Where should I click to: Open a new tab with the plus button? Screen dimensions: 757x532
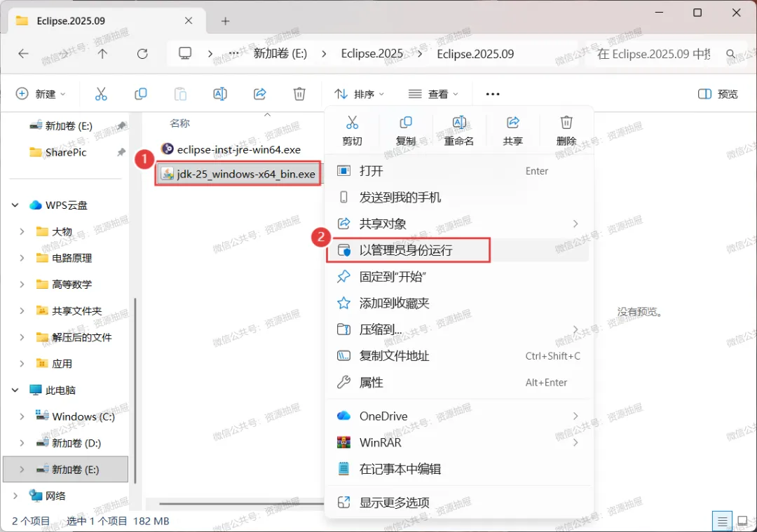[225, 21]
